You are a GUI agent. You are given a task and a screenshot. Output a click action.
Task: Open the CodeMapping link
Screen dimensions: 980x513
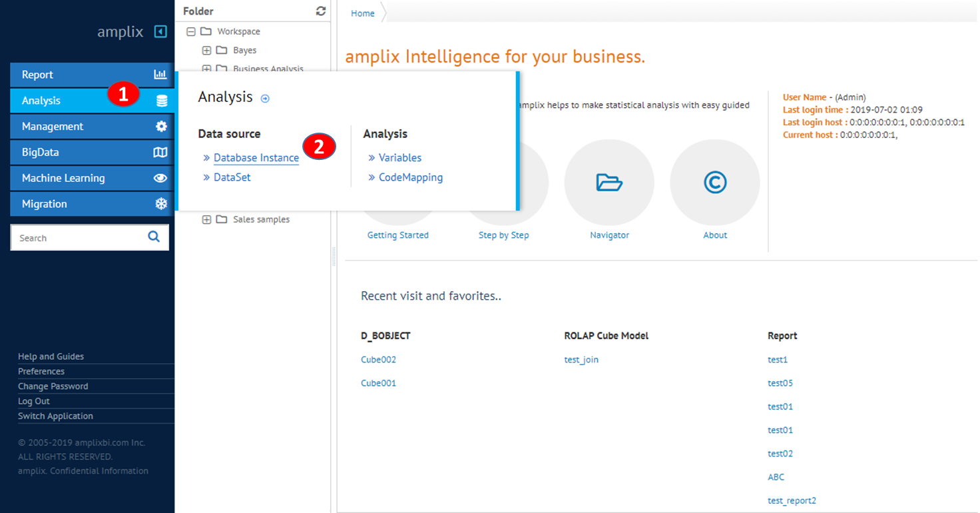click(x=410, y=177)
